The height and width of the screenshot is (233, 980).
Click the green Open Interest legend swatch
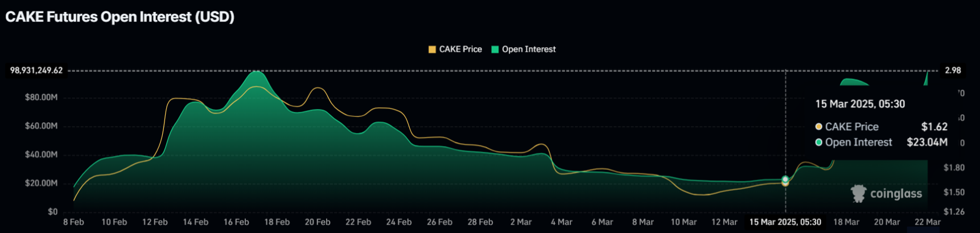(495, 49)
